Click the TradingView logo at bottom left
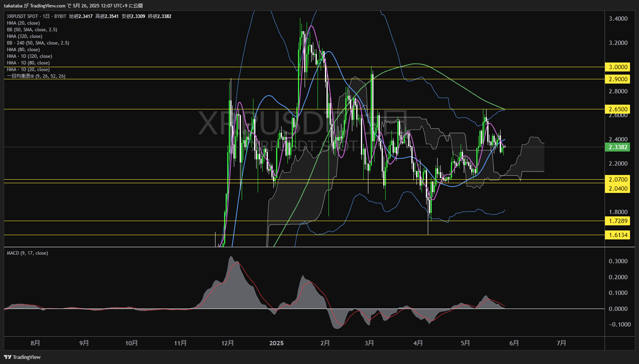639x364 pixels. (22, 357)
